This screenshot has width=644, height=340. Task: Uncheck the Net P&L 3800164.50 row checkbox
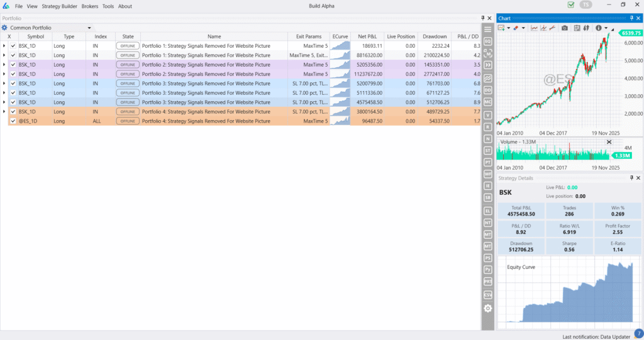click(x=13, y=112)
